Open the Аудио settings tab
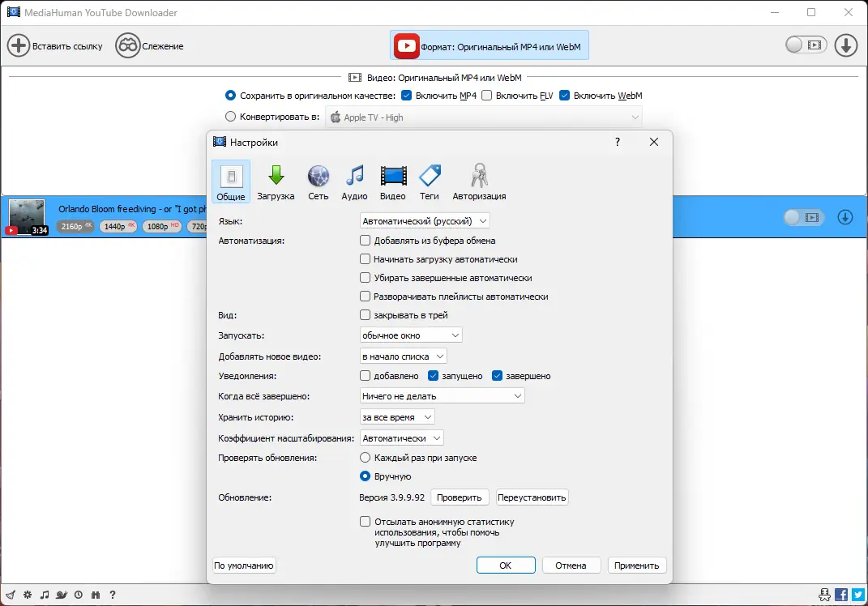Image resolution: width=868 pixels, height=606 pixels. (x=354, y=181)
